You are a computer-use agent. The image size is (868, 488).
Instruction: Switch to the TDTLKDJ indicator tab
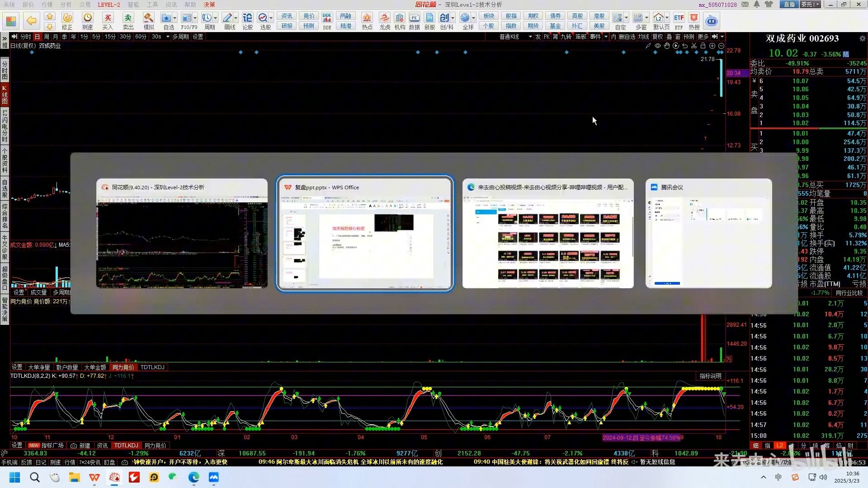(x=152, y=367)
